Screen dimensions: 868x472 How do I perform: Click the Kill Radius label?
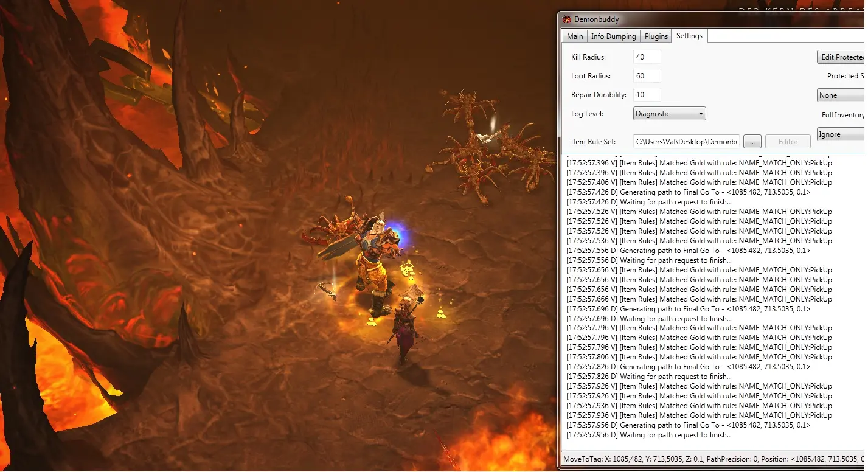tap(588, 57)
